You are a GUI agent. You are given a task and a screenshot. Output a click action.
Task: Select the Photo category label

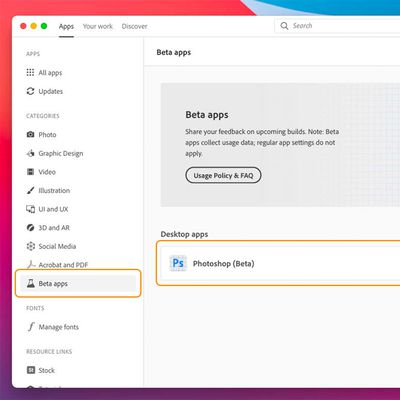coord(47,135)
